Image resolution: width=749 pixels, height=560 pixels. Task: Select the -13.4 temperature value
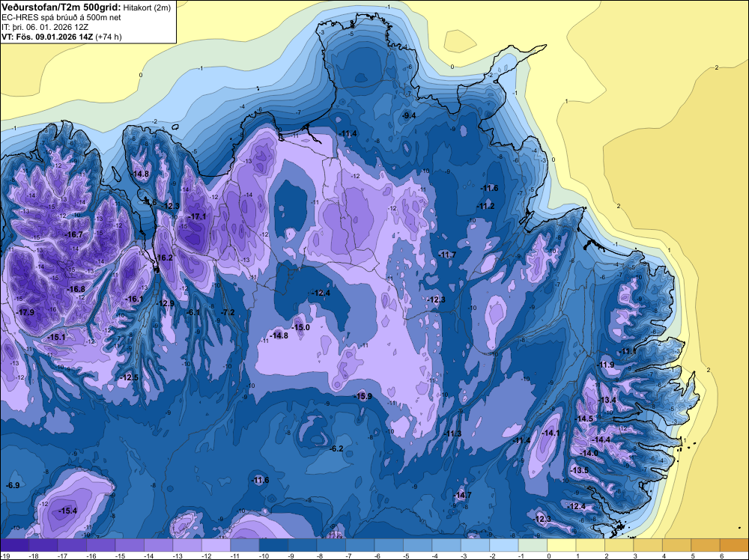607,400
